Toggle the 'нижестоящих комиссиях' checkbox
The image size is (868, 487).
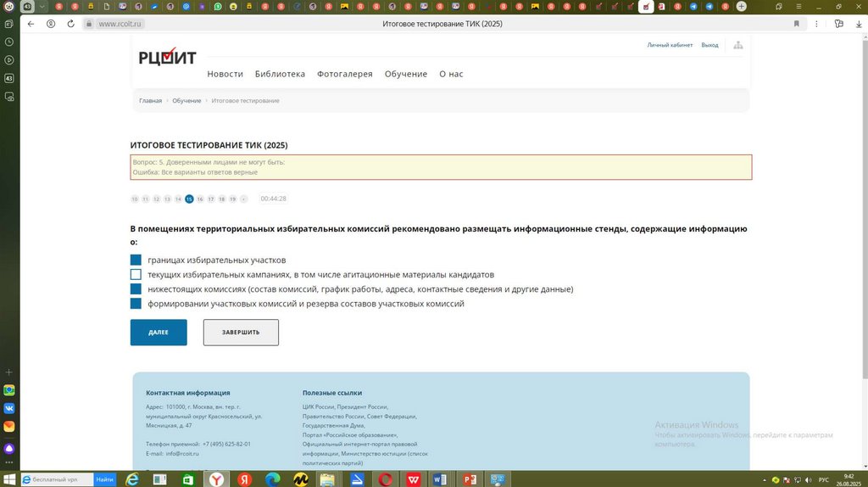click(x=136, y=288)
